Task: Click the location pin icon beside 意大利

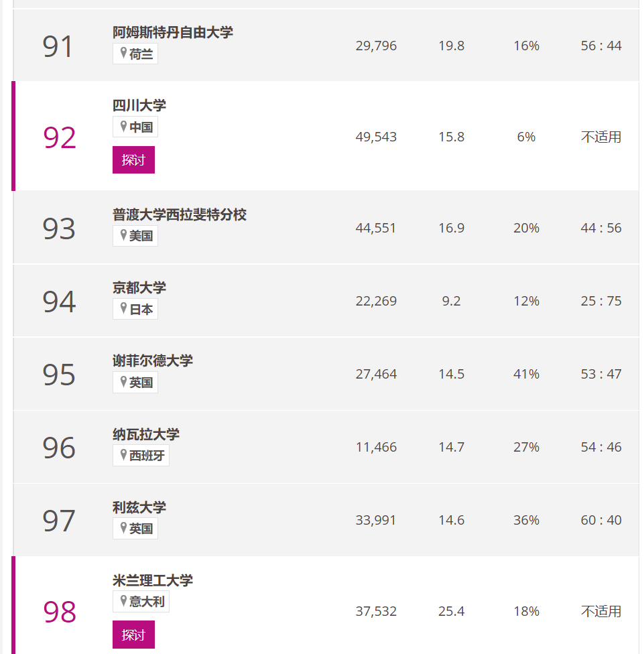Action: coord(123,601)
